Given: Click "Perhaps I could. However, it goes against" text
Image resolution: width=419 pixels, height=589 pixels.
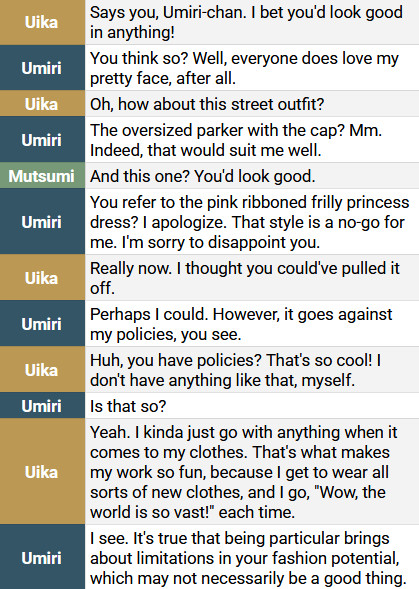Looking at the screenshot, I should coord(241,314).
